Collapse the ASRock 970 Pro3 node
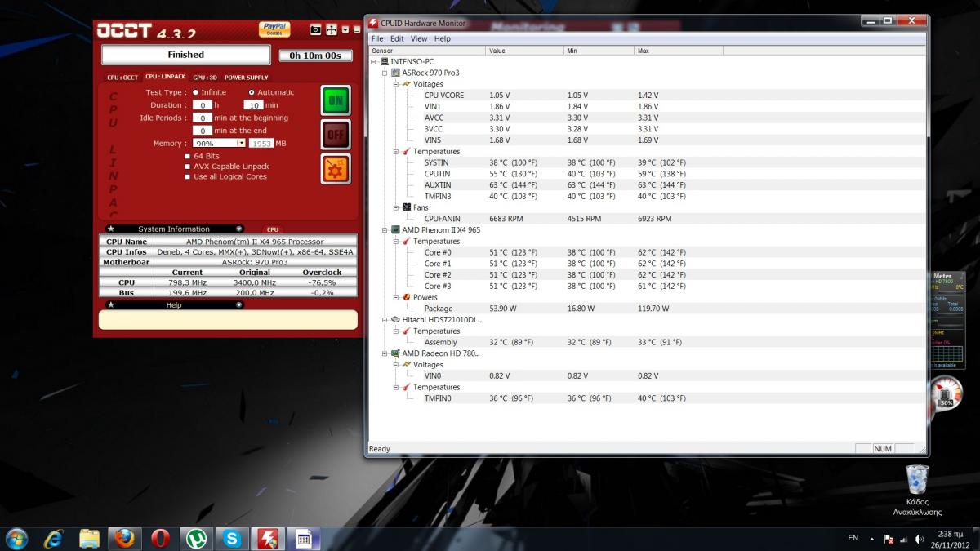Viewport: 980px width, 551px height. [385, 73]
